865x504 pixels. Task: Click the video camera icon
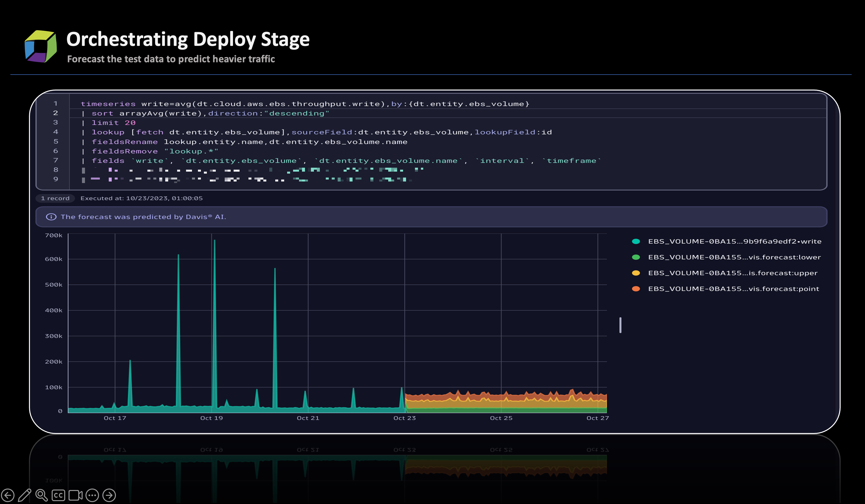75,495
